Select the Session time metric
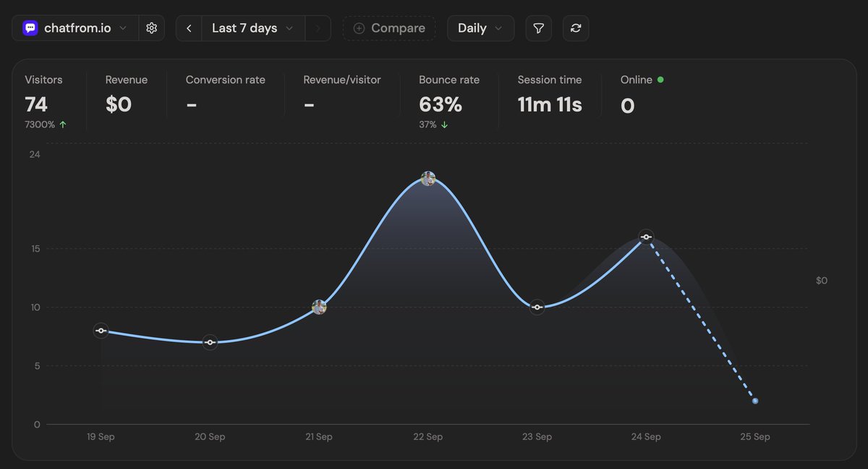868x469 pixels. [x=550, y=94]
